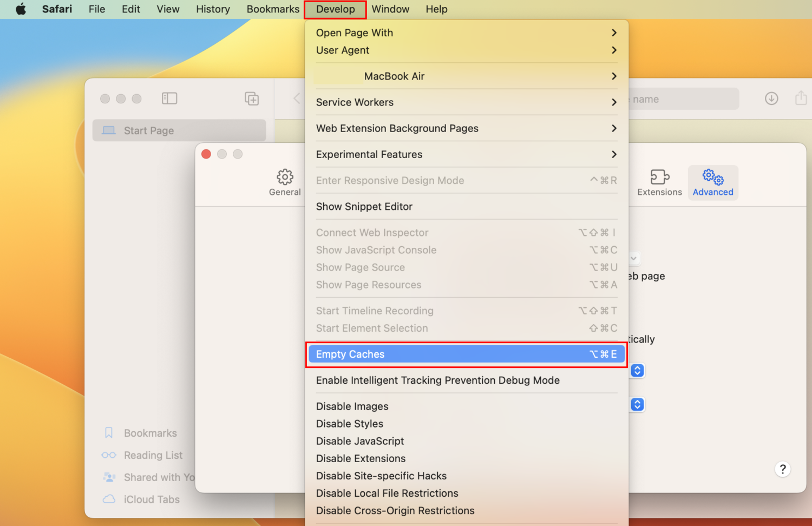The image size is (812, 526).
Task: Expand Experimental Features submenu
Action: pyautogui.click(x=466, y=154)
